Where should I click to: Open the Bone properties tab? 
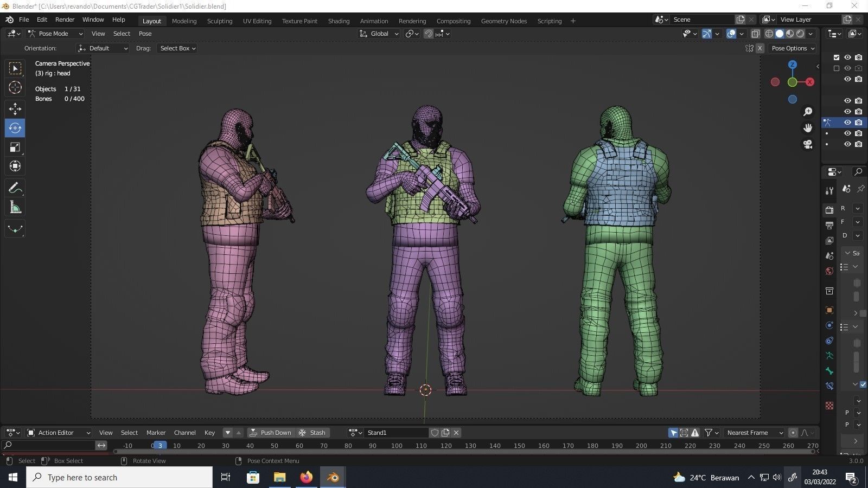[829, 371]
